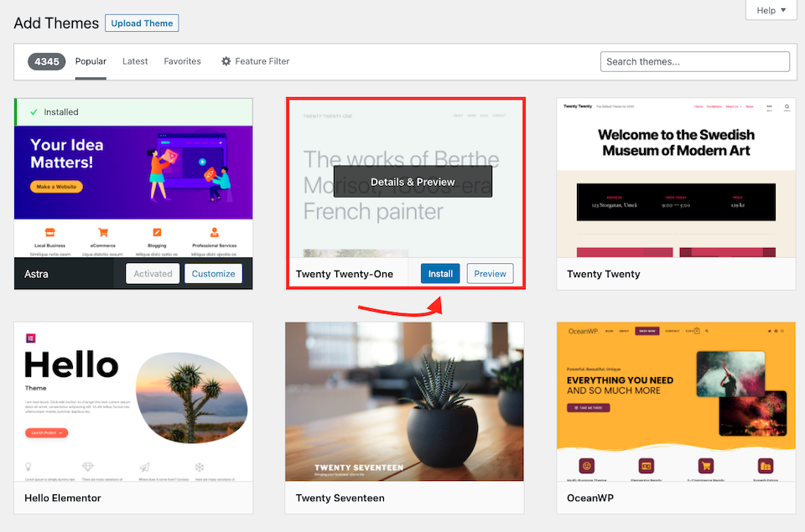Open the Help dropdown
This screenshot has height=532, width=805.
point(771,10)
